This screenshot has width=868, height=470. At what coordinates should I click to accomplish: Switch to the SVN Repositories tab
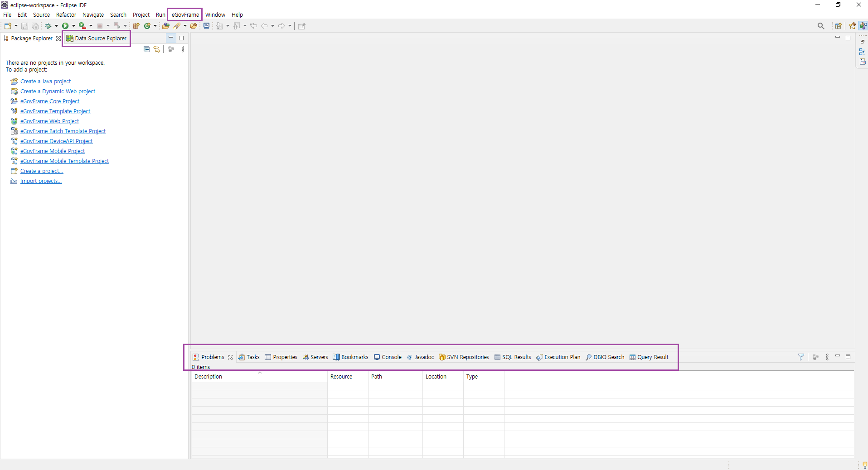pos(464,357)
